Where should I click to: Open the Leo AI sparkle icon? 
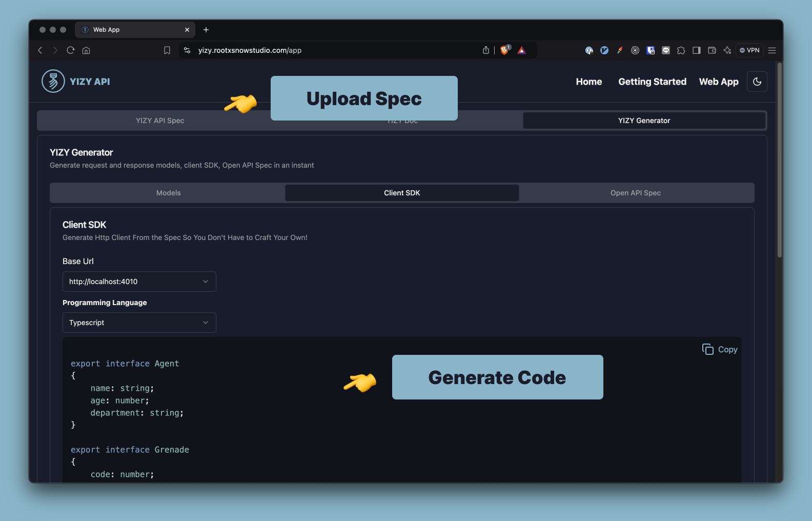point(727,50)
